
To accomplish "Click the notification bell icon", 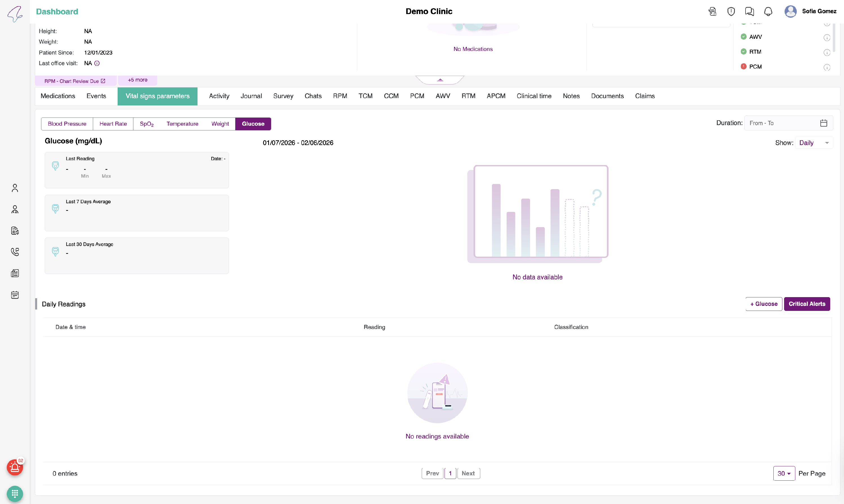I will (x=768, y=12).
